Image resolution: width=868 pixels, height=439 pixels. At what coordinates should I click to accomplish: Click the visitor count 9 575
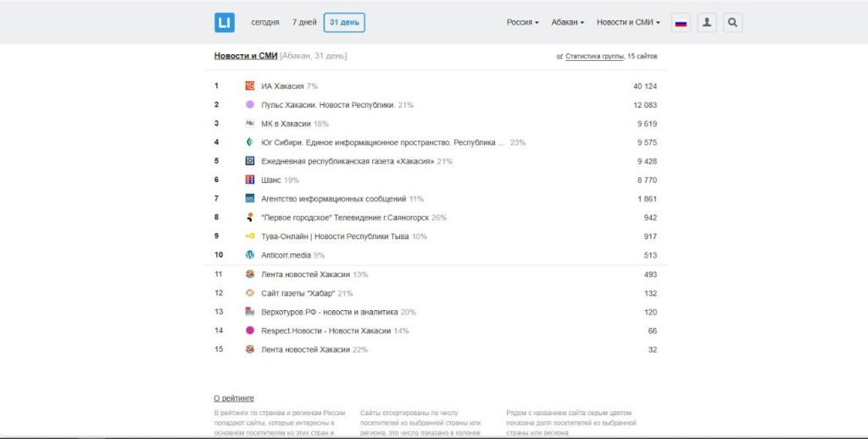pyautogui.click(x=647, y=143)
